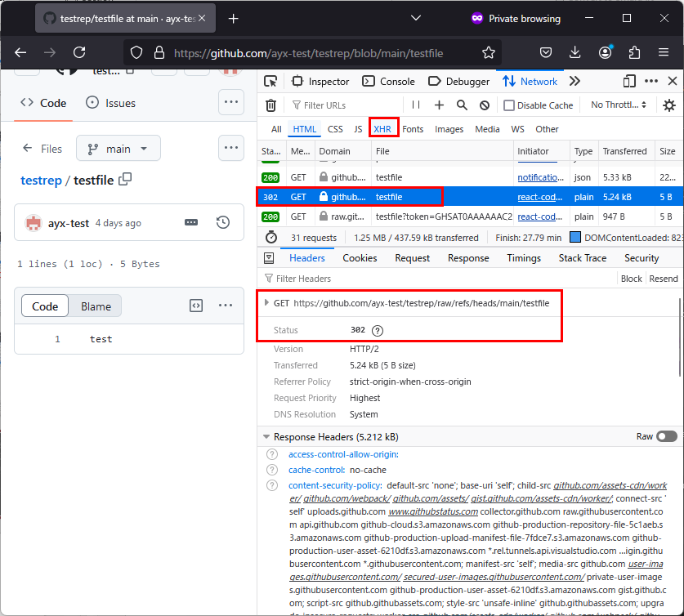Copy file path next to testfile
Viewport: 684px width, 616px height.
(x=125, y=179)
